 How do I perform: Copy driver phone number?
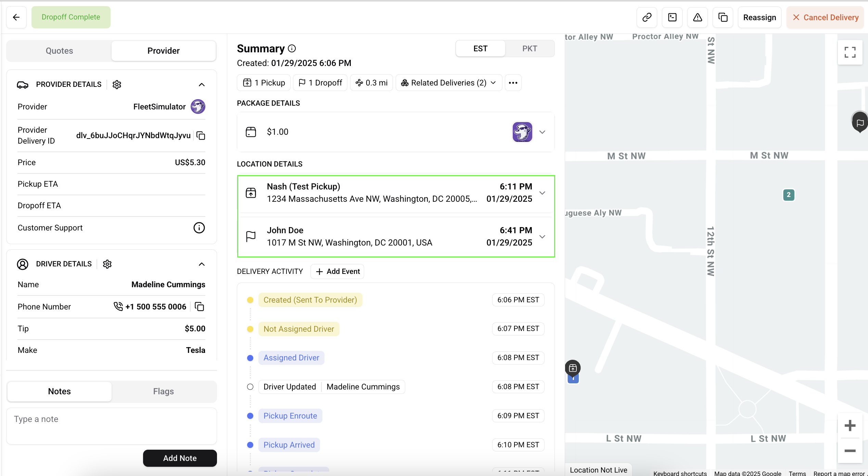[x=199, y=307]
